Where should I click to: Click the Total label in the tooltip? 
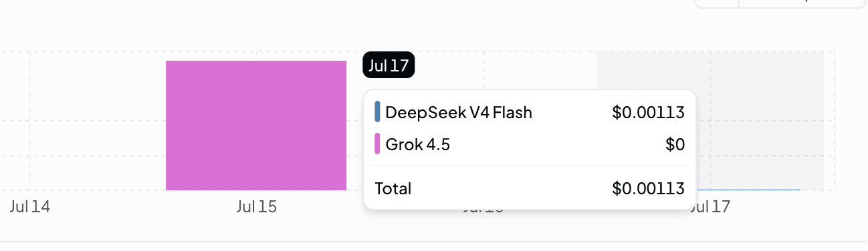pyautogui.click(x=393, y=188)
